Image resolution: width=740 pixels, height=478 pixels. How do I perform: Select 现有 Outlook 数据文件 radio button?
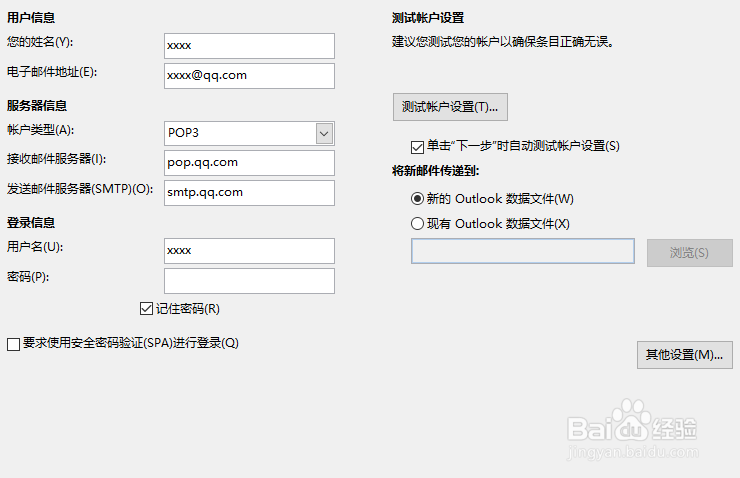point(417,224)
